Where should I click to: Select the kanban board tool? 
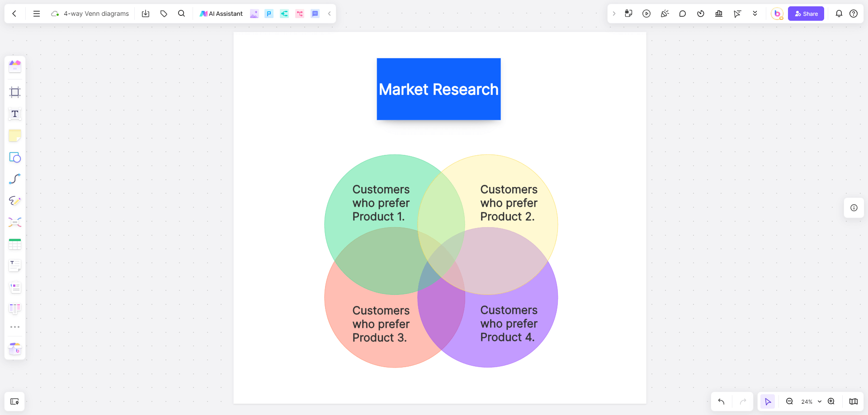click(15, 309)
